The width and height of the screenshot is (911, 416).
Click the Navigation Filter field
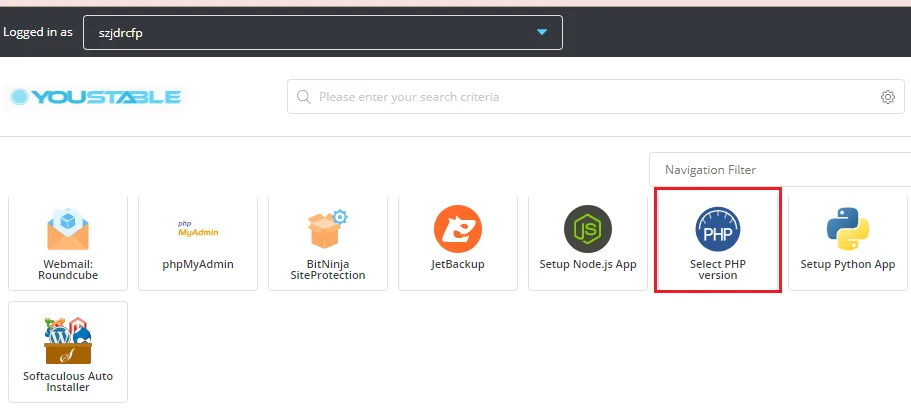click(x=780, y=170)
